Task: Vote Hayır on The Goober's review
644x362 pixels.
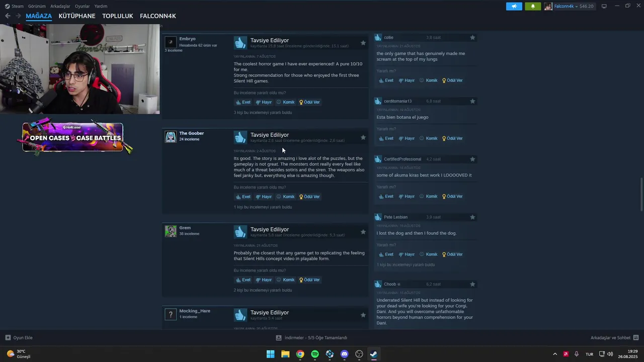Action: tap(264, 197)
